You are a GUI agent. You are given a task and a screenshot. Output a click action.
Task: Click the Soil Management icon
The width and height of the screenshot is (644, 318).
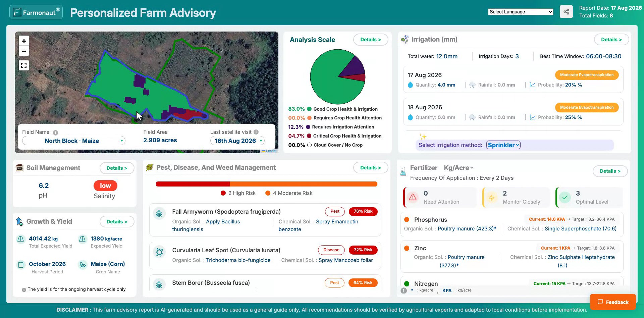[x=19, y=168]
